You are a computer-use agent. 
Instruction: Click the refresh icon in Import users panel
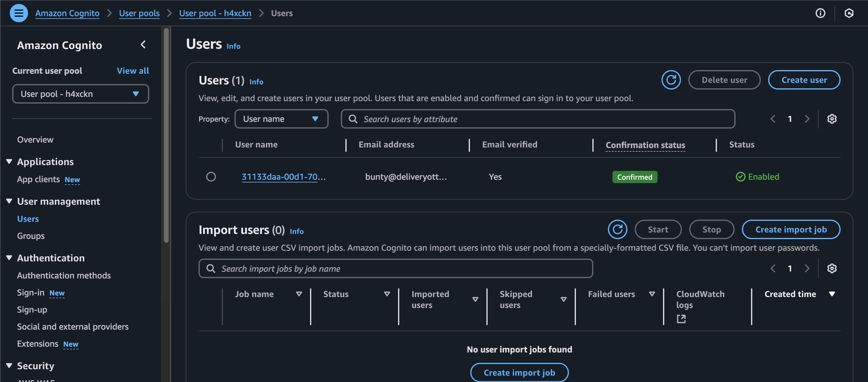tap(617, 229)
